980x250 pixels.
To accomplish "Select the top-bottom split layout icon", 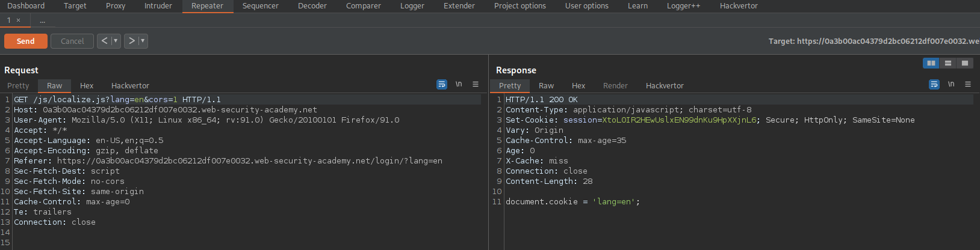I will 948,63.
